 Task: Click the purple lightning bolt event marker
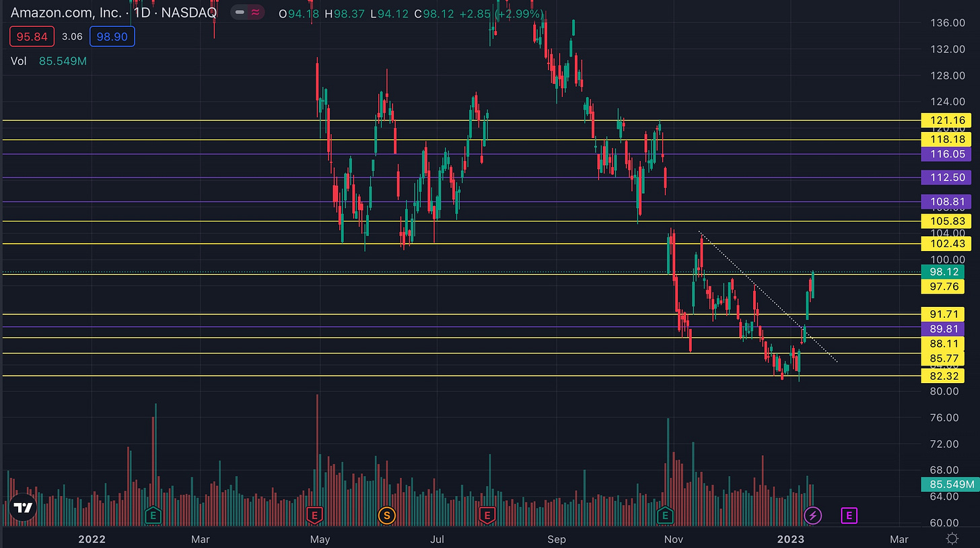pyautogui.click(x=813, y=516)
